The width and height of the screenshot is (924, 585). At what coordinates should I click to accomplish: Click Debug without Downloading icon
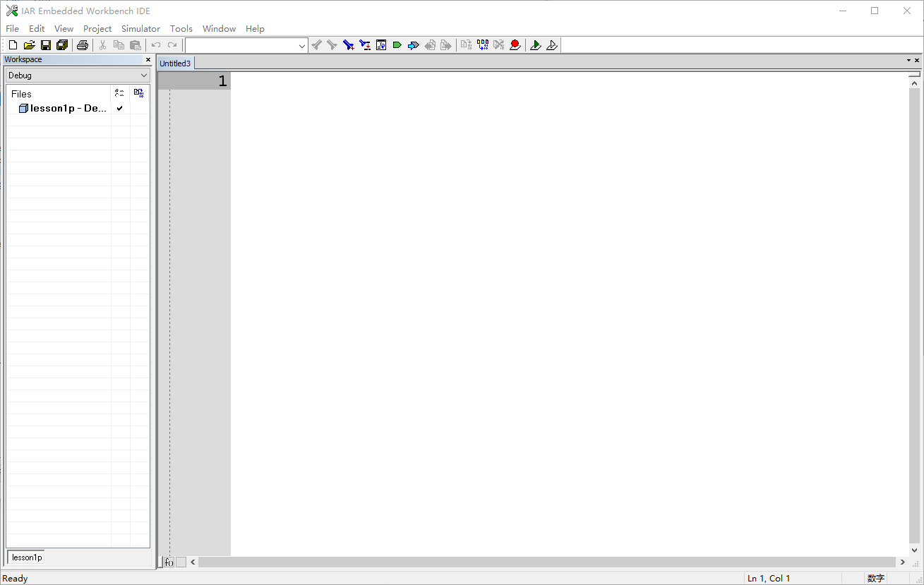[552, 45]
